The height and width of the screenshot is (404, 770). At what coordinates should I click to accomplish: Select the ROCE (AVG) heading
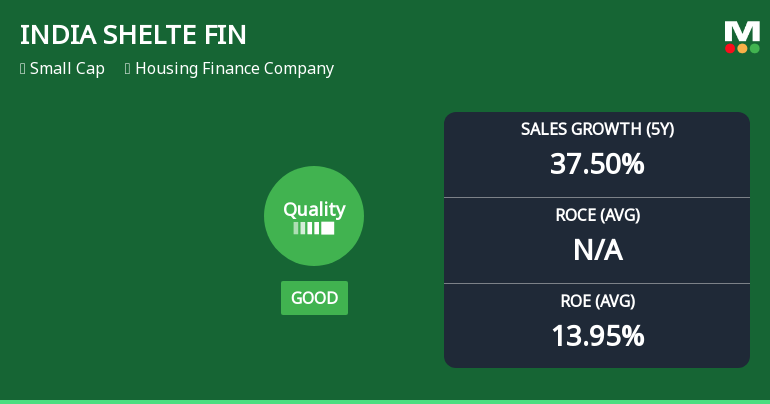point(597,215)
